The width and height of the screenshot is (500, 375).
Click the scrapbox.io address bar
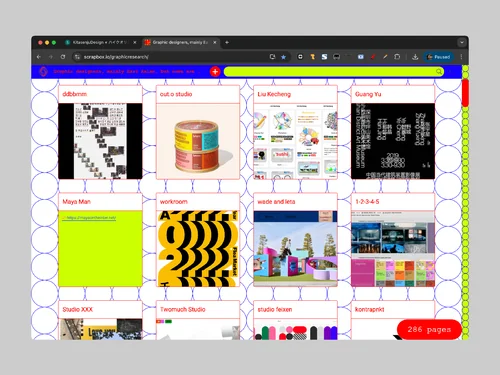click(x=180, y=57)
